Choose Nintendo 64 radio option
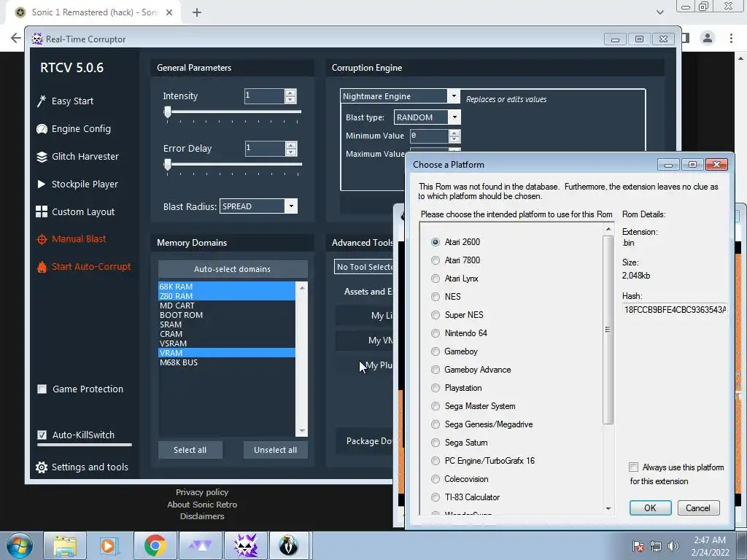The width and height of the screenshot is (747, 560). click(435, 333)
